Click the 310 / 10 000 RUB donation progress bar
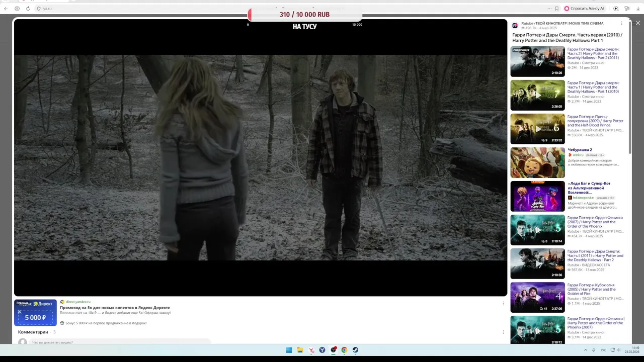Viewport: 644px width, 362px height. (305, 15)
